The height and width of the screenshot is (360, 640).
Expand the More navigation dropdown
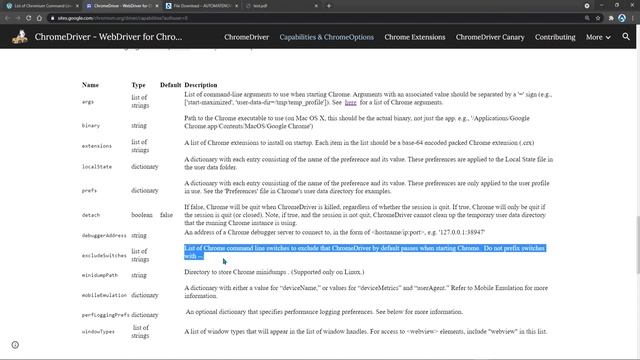(x=598, y=37)
